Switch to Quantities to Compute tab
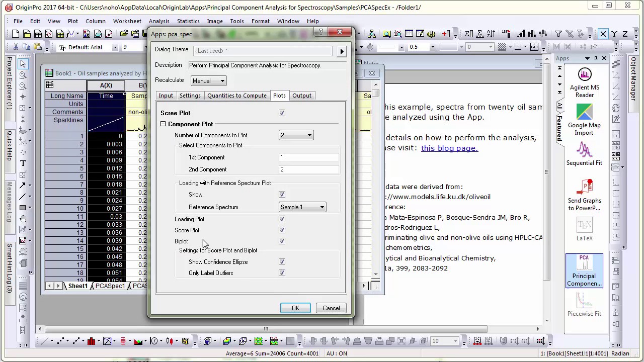This screenshot has height=362, width=644. (237, 96)
